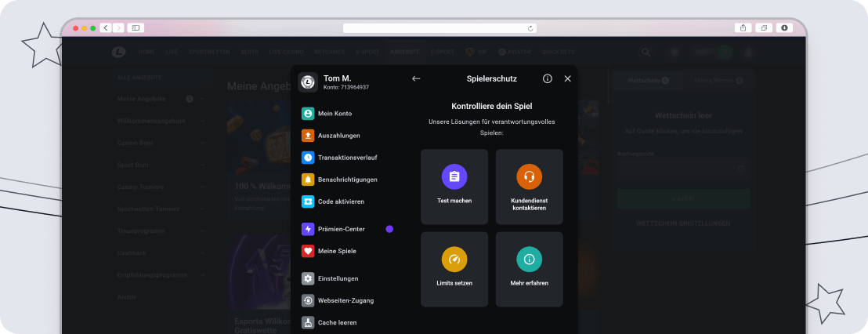Image resolution: width=868 pixels, height=334 pixels.
Task: Switch to the Meine Wetten tab
Action: 718,81
